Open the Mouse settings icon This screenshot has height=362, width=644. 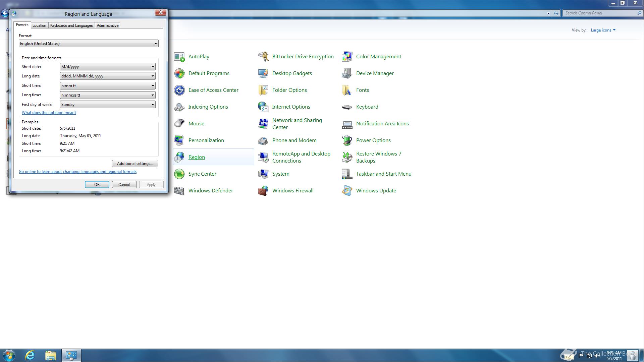point(179,124)
